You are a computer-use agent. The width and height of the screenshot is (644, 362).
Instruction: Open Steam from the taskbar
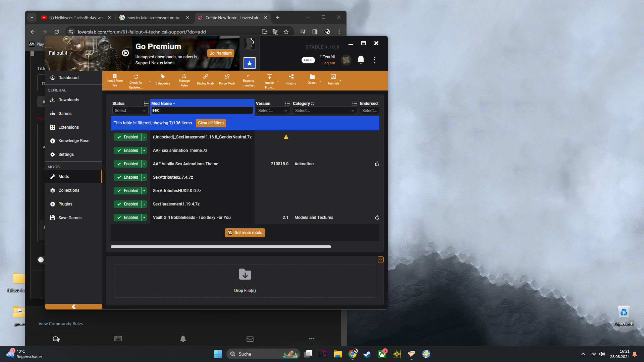tap(367, 354)
